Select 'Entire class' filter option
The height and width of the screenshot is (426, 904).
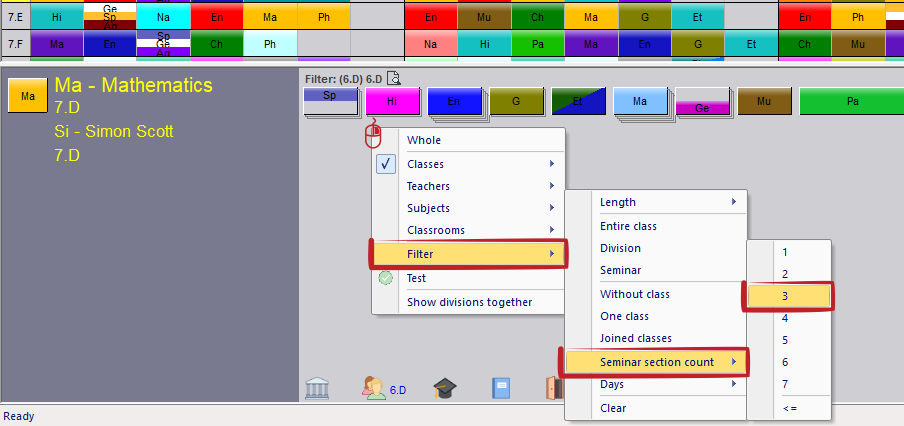click(x=628, y=226)
